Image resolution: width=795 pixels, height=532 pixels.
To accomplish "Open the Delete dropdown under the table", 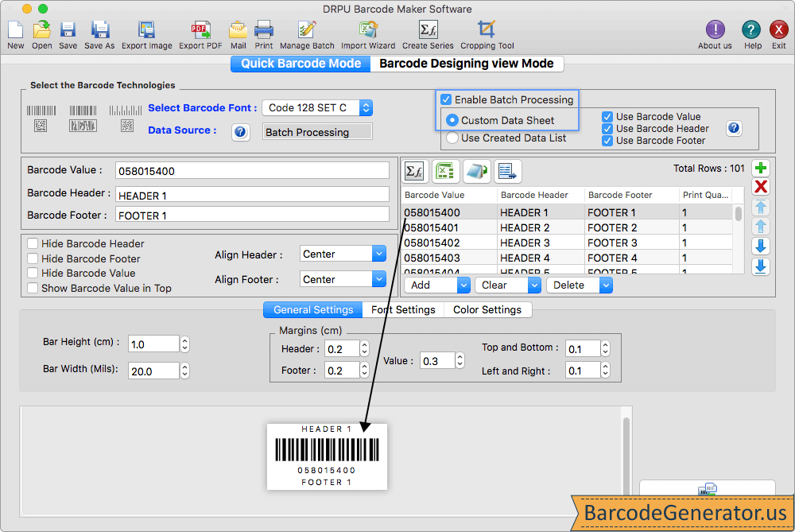I will (x=580, y=285).
